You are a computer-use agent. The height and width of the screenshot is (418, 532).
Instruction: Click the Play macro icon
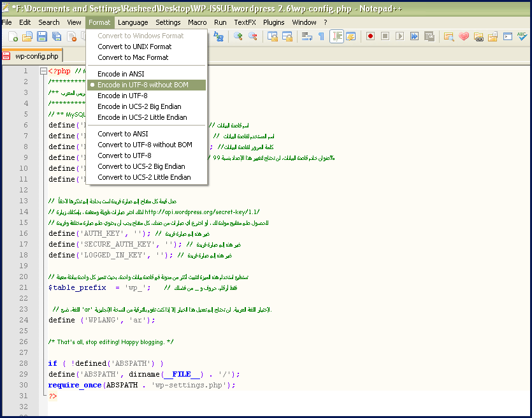[x=399, y=37]
